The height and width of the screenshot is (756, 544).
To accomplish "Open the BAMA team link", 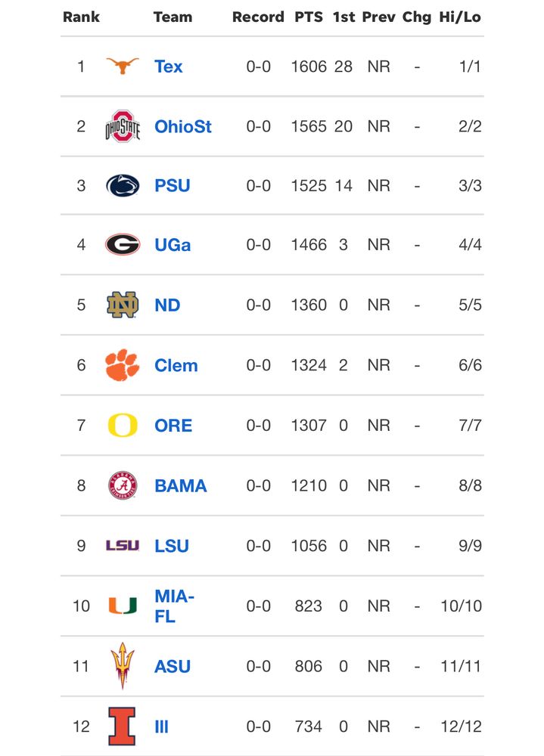I will [181, 486].
